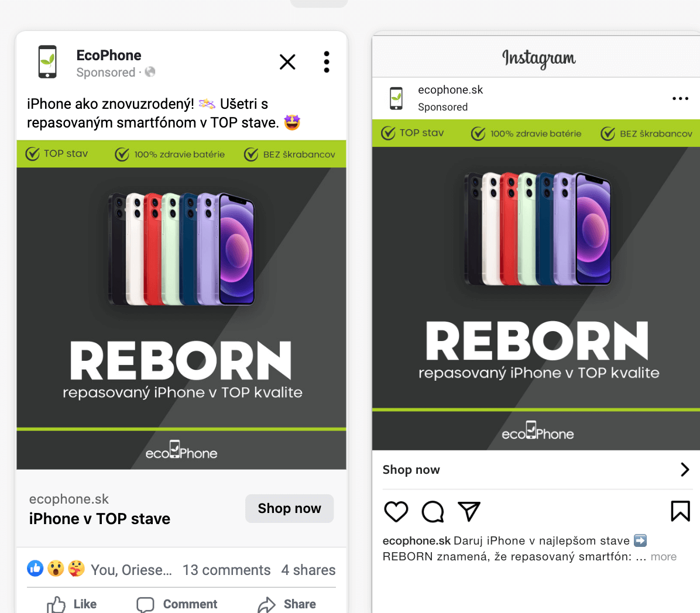Open the Instagram post more options menu
Screen dimensions: 700x613
coord(680,98)
